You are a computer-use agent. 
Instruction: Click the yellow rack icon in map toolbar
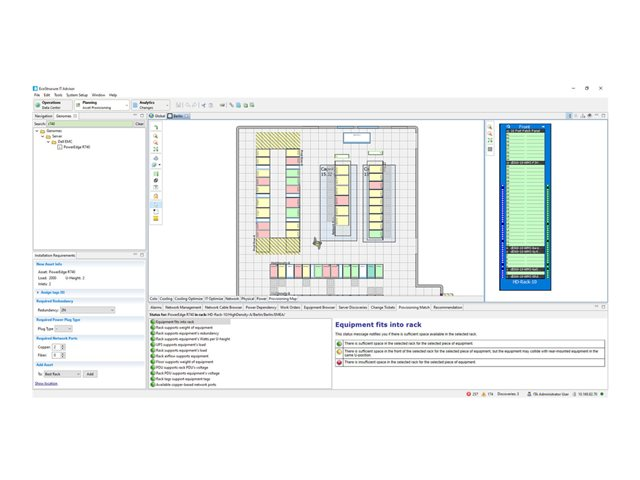pyautogui.click(x=156, y=218)
